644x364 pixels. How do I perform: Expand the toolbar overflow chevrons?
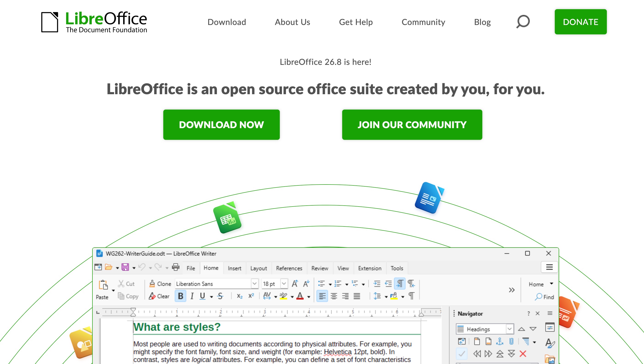click(x=512, y=290)
